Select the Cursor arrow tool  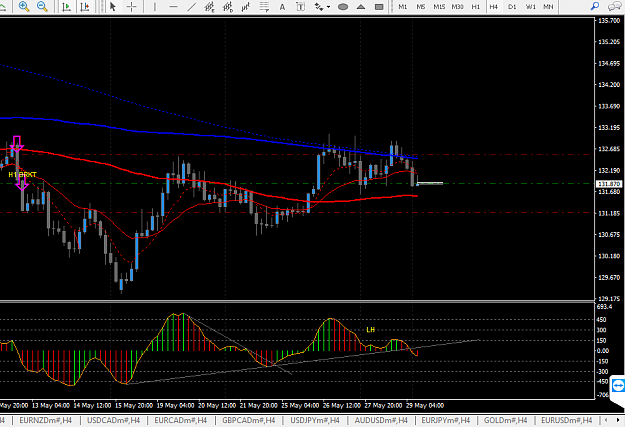point(113,6)
